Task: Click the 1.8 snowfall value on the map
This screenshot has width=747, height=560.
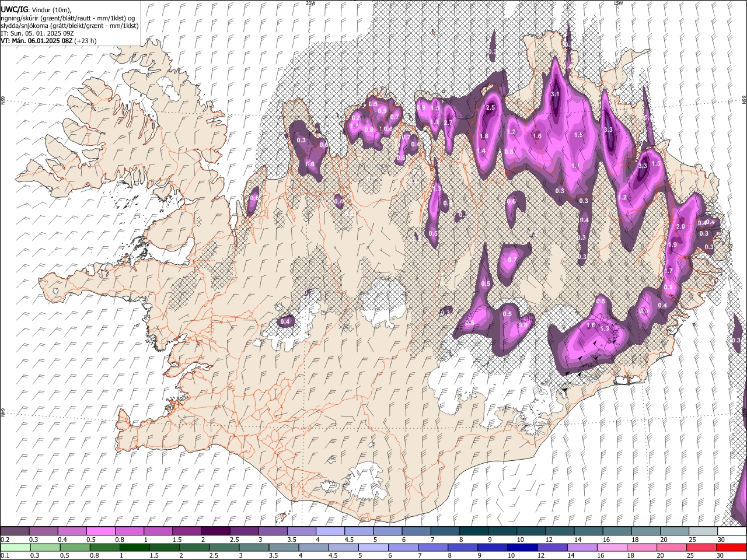Action: 484,136
